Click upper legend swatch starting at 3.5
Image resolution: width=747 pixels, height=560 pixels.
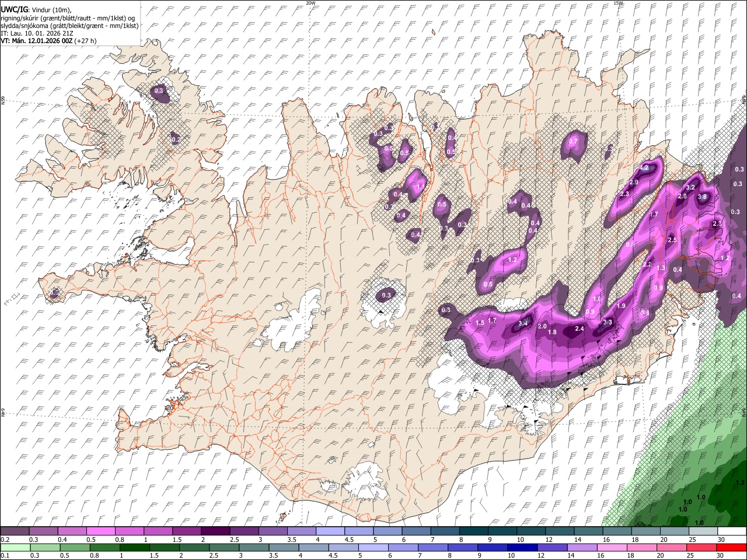tap(301, 531)
